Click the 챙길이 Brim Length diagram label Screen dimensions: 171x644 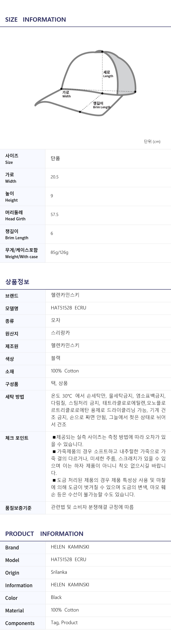[102, 105]
